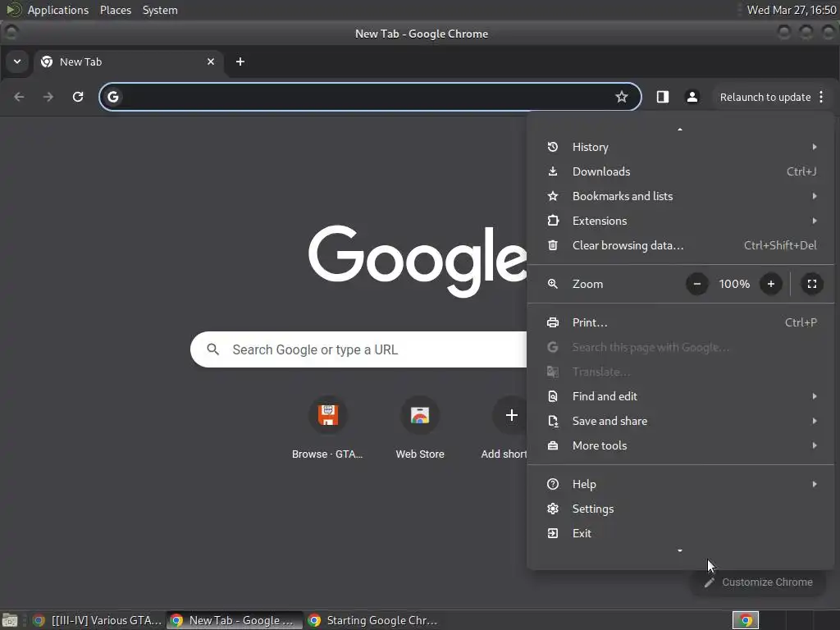Open Chrome Settings

[x=680, y=509]
